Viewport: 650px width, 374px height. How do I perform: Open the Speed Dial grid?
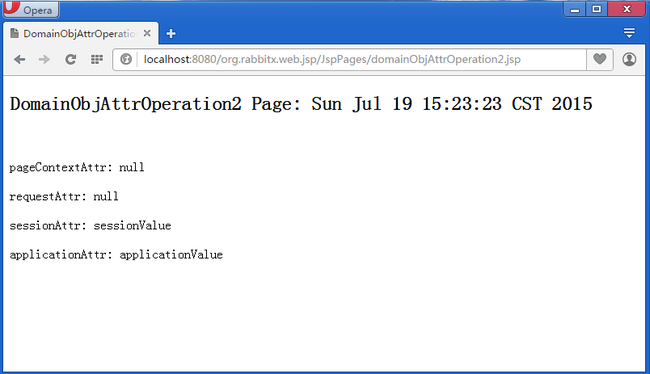[x=97, y=60]
